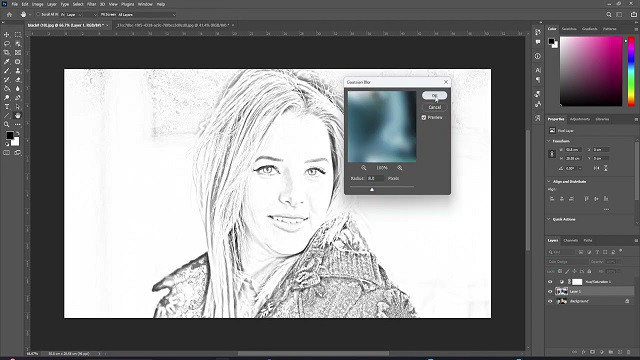This screenshot has width=640, height=360.
Task: Change the screen mode icon
Action: point(18,153)
